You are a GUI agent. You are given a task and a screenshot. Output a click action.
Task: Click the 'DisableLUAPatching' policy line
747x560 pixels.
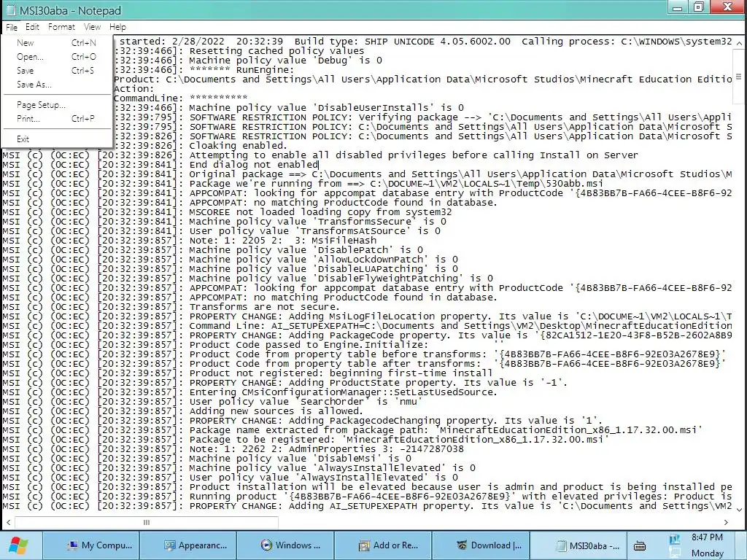click(323, 269)
